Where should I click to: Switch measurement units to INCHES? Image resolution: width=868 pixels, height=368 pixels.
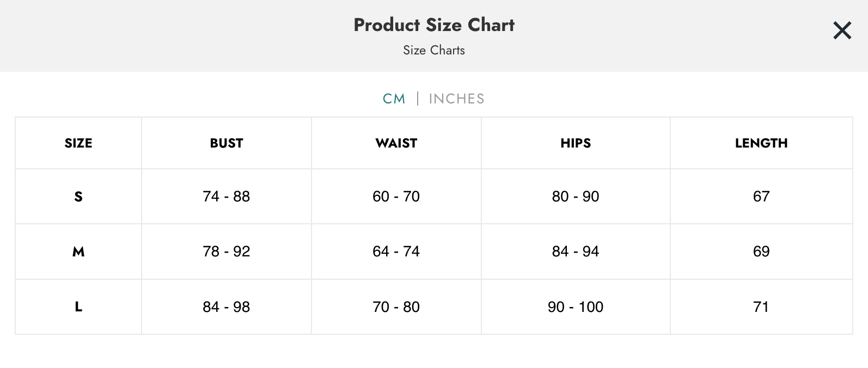pos(456,99)
